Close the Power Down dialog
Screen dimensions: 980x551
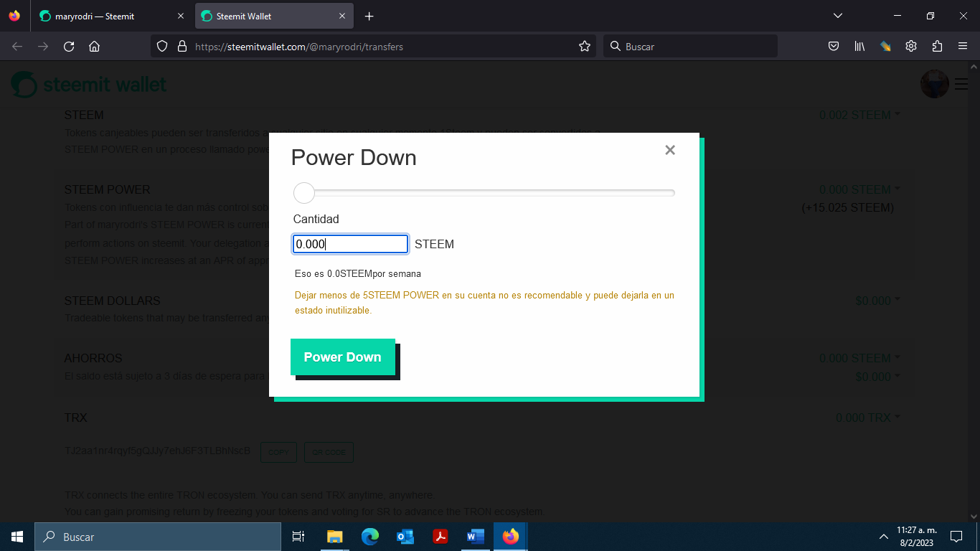(670, 150)
